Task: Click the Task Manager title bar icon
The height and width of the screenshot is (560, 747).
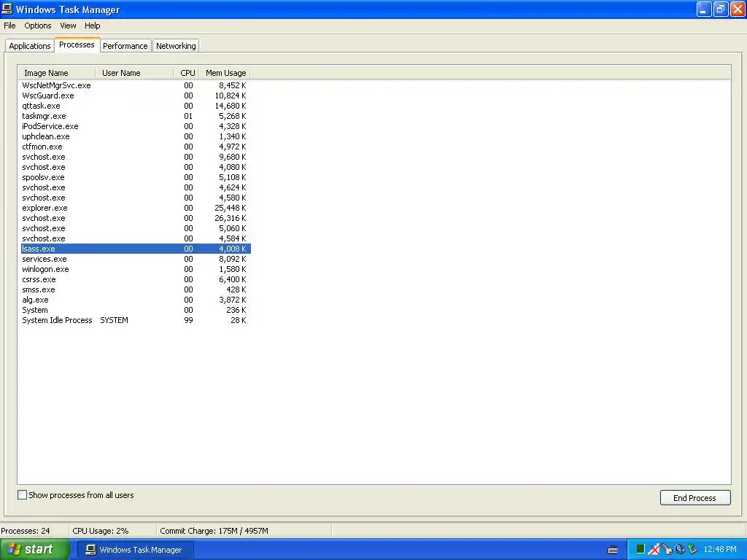Action: (x=7, y=9)
